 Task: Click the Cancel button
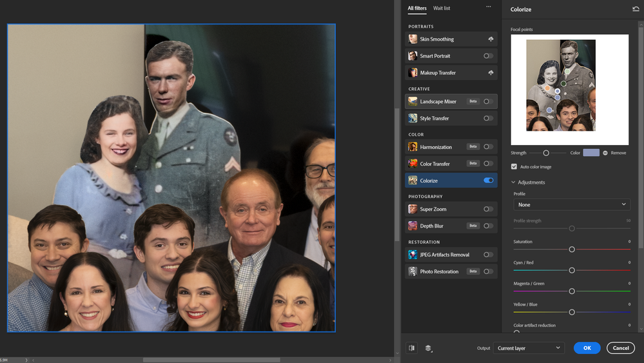coord(621,348)
